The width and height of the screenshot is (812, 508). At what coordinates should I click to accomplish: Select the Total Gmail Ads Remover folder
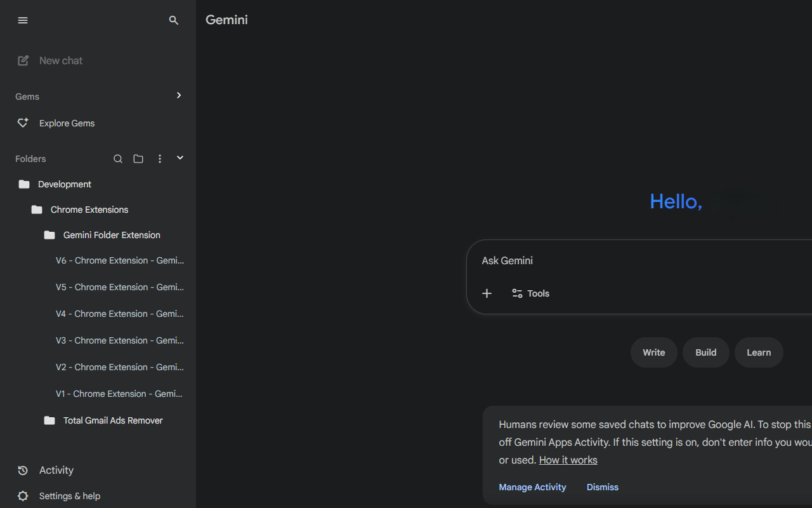click(113, 420)
